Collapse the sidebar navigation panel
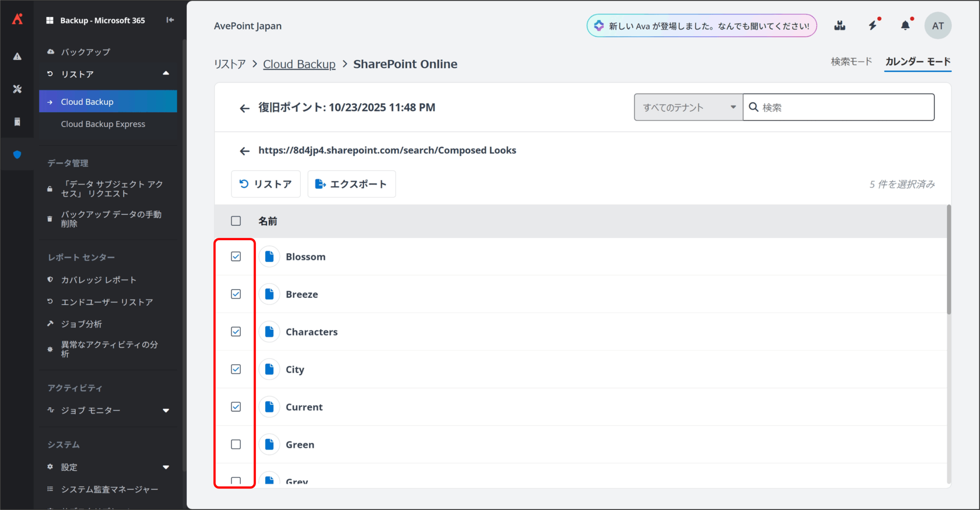The height and width of the screenshot is (510, 980). click(x=170, y=20)
